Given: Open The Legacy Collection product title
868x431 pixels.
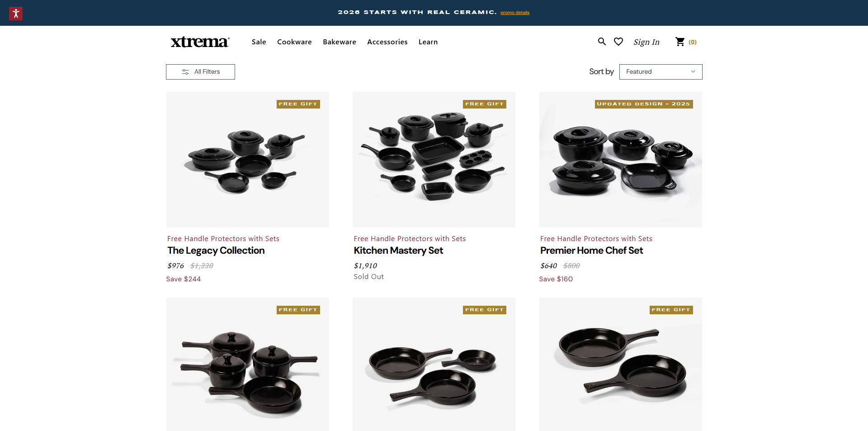Looking at the screenshot, I should coord(216,251).
